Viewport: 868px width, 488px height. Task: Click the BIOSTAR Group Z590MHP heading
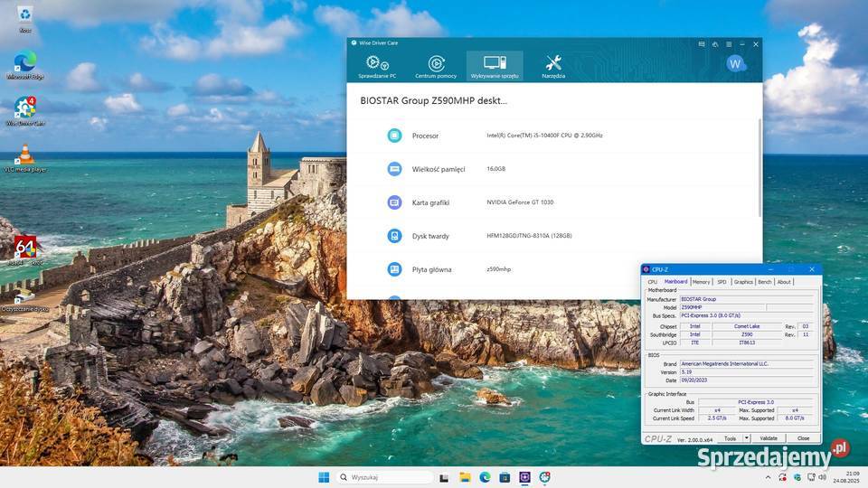pyautogui.click(x=433, y=100)
